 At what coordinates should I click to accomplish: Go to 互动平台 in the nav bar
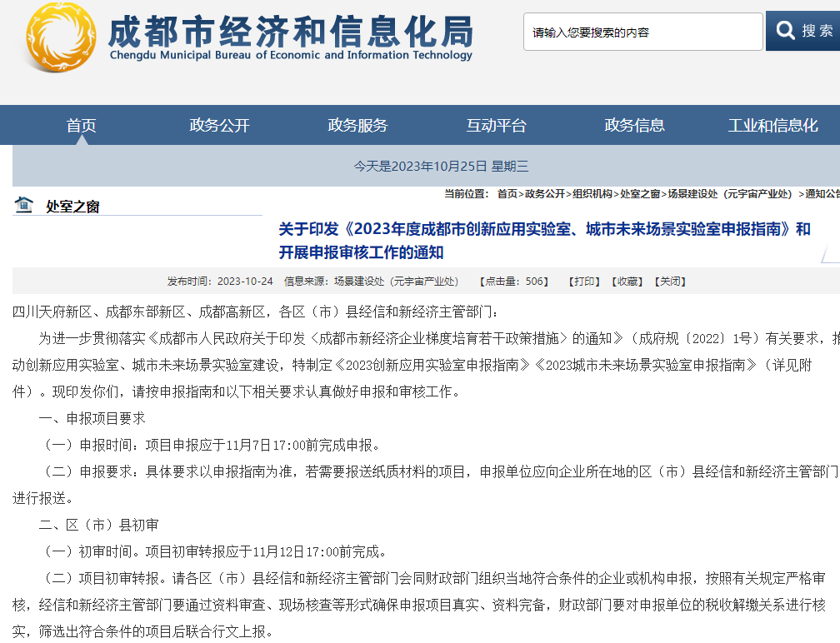point(497,125)
